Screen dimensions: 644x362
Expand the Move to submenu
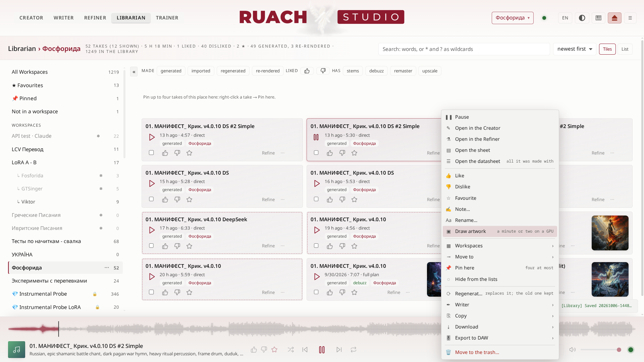click(x=500, y=257)
